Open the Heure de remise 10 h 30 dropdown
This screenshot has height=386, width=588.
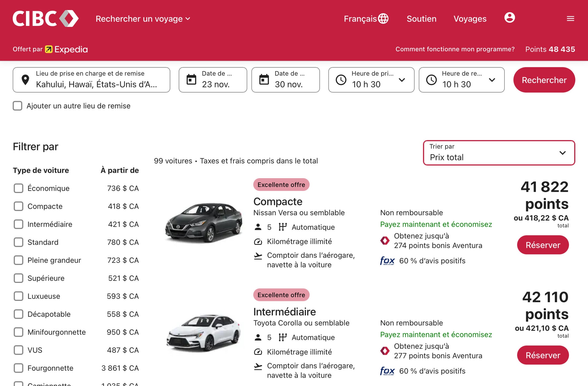pos(462,80)
